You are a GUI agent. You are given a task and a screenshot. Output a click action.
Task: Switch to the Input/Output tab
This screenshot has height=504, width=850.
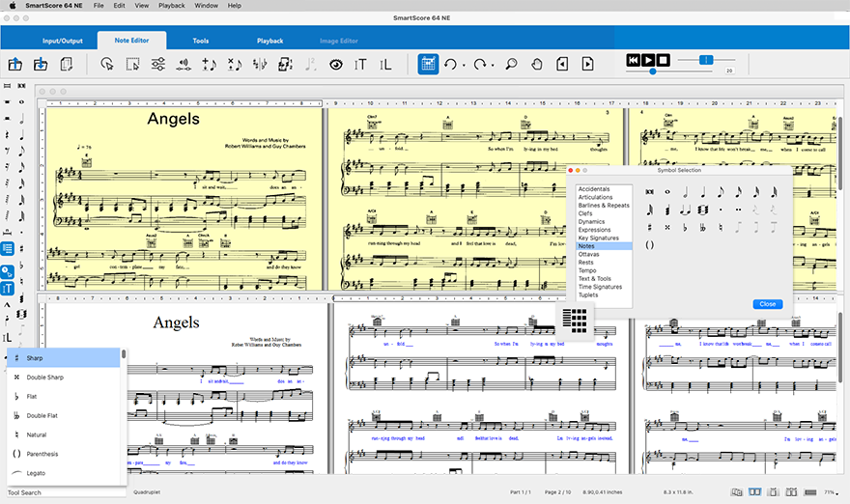click(x=63, y=41)
